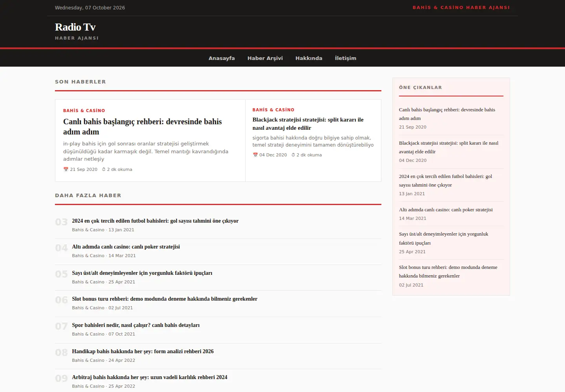Click the Haber Ajansı tagline under the logo
This screenshot has height=392, width=565.
[x=77, y=38]
